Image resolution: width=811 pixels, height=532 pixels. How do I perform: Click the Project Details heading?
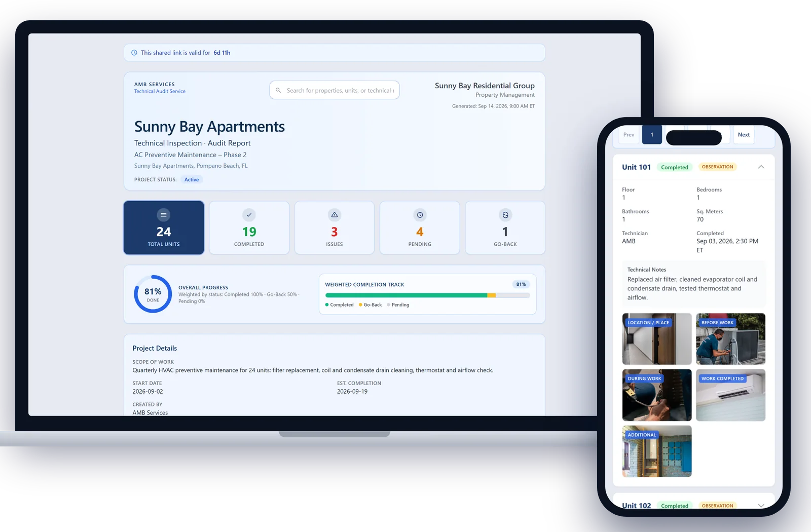point(155,348)
